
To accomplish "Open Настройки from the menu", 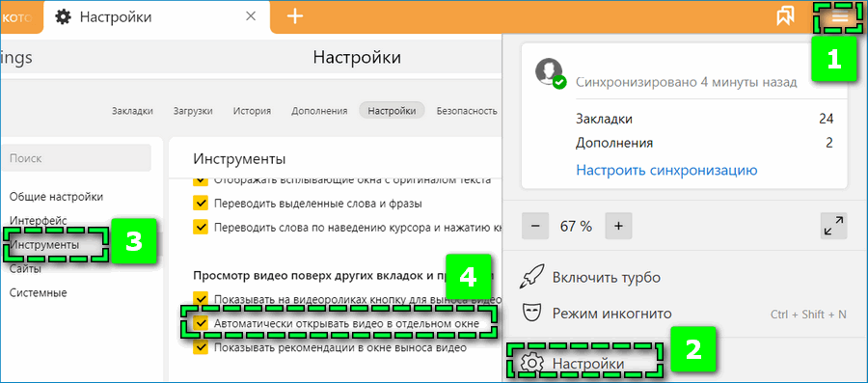I will [588, 364].
